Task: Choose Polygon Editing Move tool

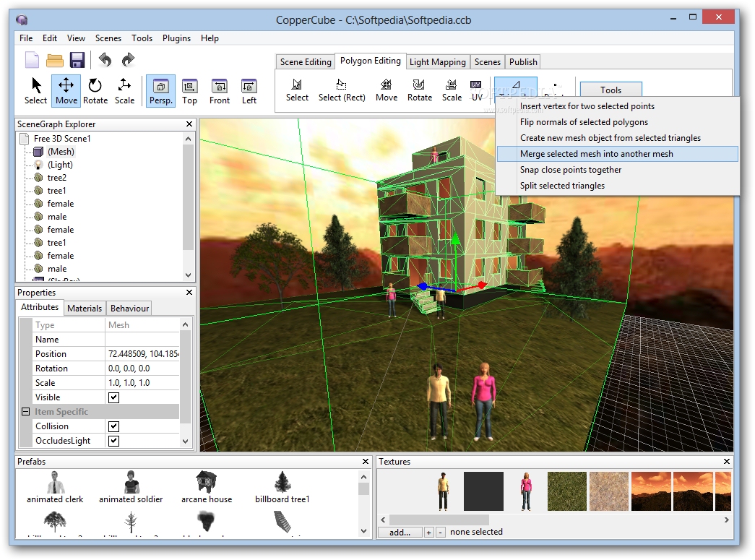Action: [x=387, y=90]
